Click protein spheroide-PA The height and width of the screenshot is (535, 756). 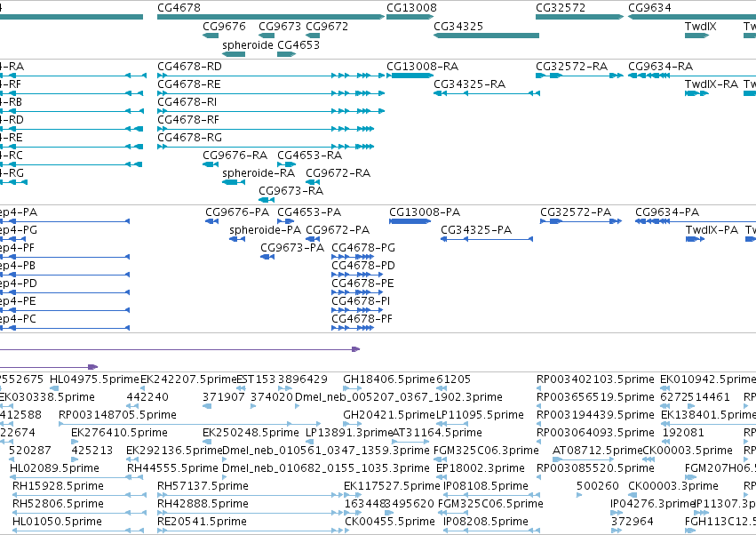[x=237, y=239]
